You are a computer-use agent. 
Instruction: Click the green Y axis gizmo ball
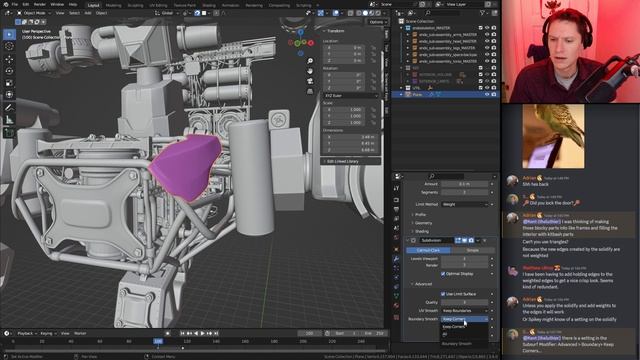point(298,43)
